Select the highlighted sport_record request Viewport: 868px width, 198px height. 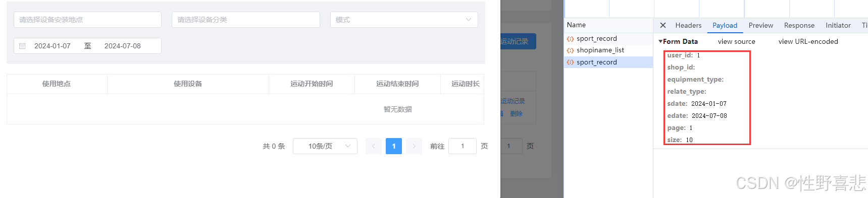coord(608,62)
